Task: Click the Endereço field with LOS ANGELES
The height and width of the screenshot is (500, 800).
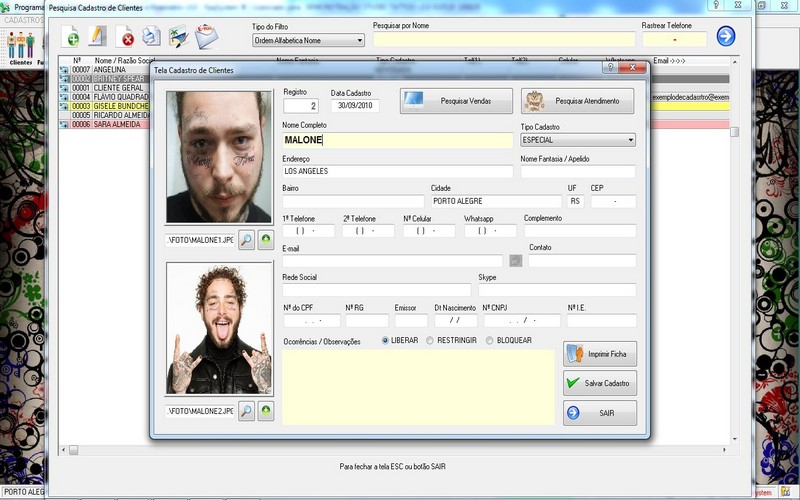Action: pos(397,171)
